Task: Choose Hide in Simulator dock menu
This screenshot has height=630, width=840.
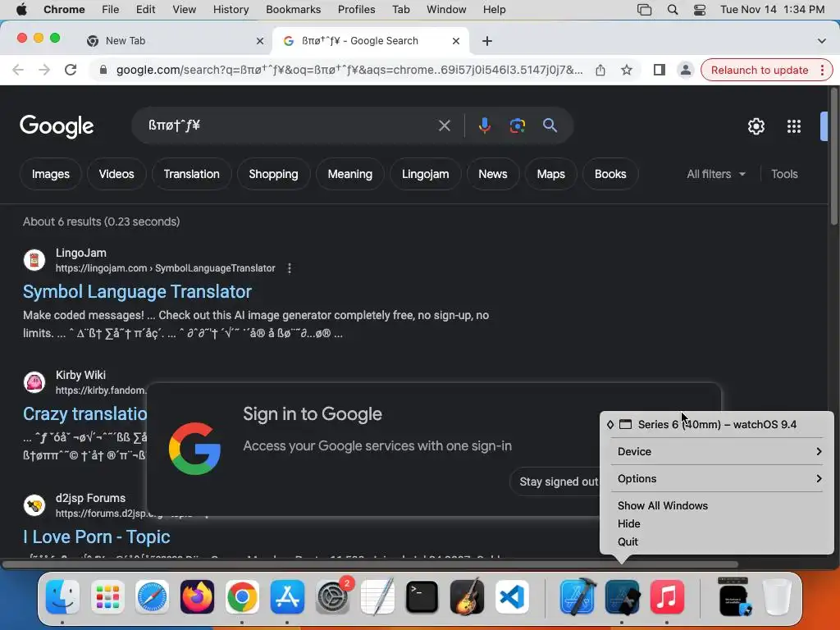Action: pos(628,524)
